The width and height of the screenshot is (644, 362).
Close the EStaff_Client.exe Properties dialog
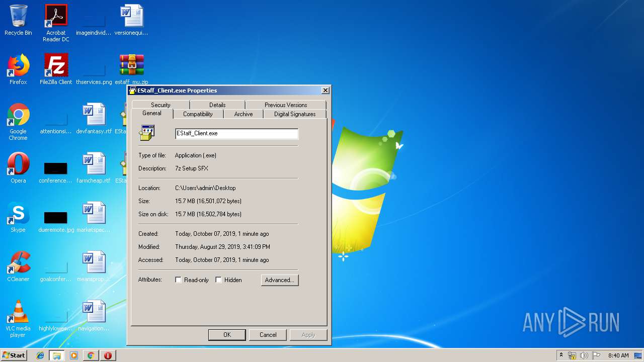(x=326, y=90)
